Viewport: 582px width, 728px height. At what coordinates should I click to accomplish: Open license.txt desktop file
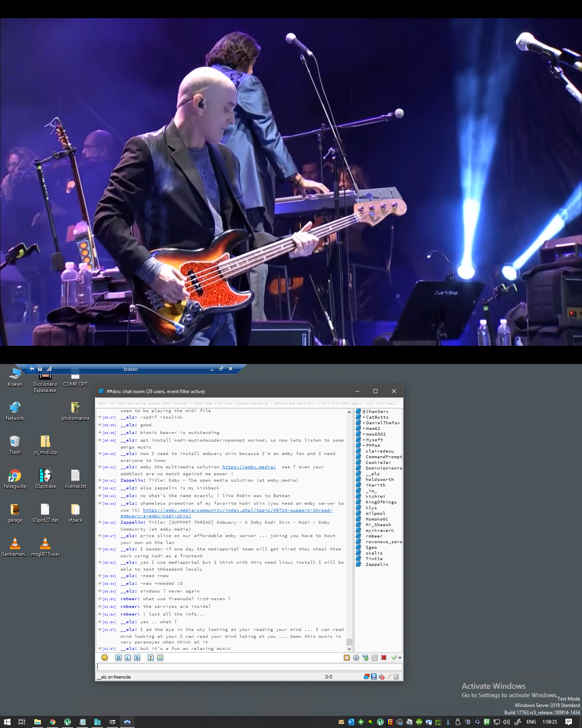point(76,479)
